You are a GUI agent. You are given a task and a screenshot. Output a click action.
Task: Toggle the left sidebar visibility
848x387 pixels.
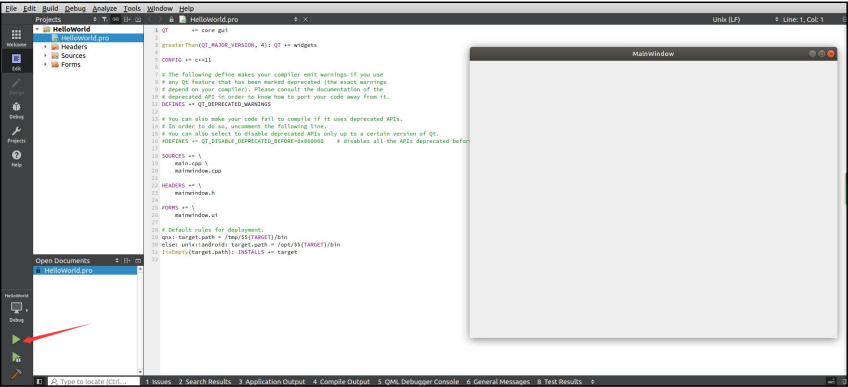coord(39,382)
